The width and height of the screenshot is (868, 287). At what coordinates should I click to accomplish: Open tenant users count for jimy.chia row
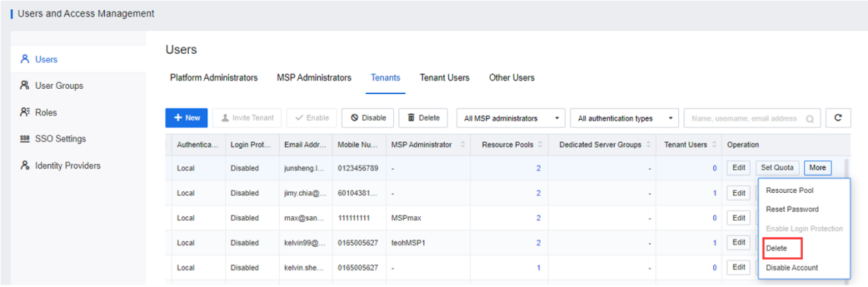(x=715, y=193)
